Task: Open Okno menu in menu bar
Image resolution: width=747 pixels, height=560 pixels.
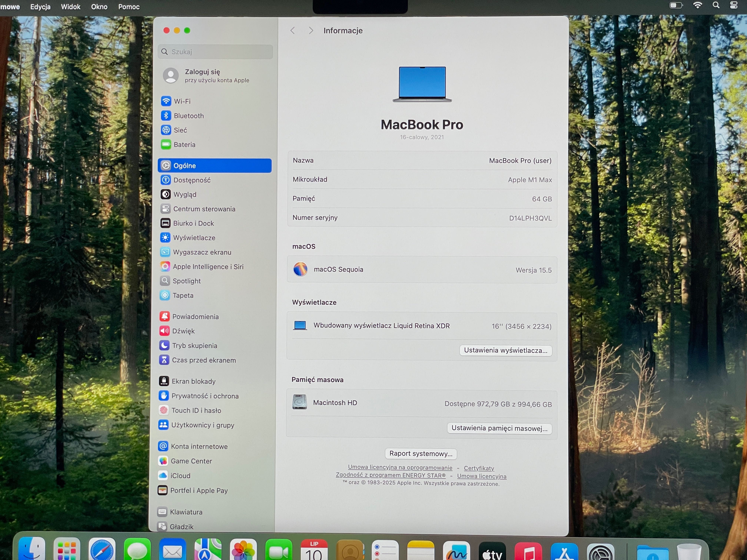Action: click(99, 7)
